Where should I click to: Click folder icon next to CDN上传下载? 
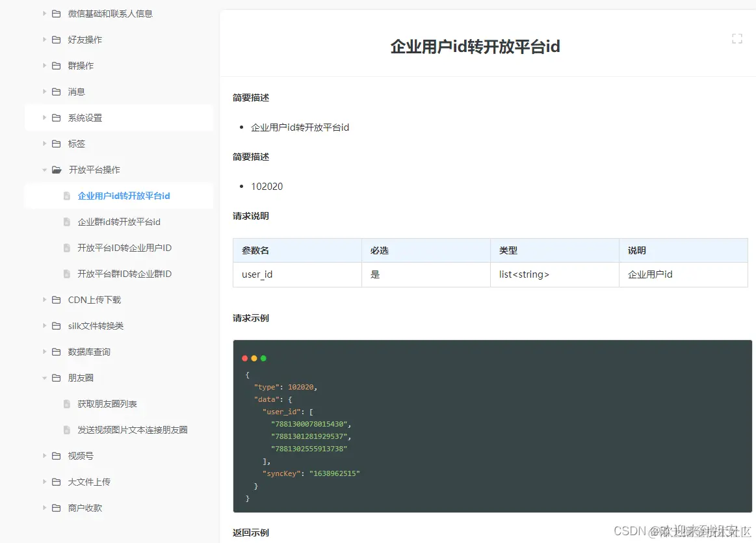click(x=57, y=300)
